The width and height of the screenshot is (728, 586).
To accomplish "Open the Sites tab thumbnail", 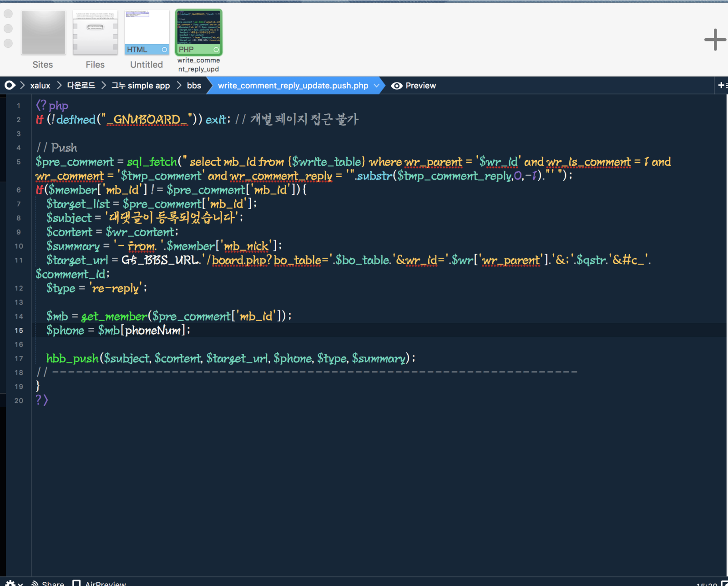I will (43, 33).
